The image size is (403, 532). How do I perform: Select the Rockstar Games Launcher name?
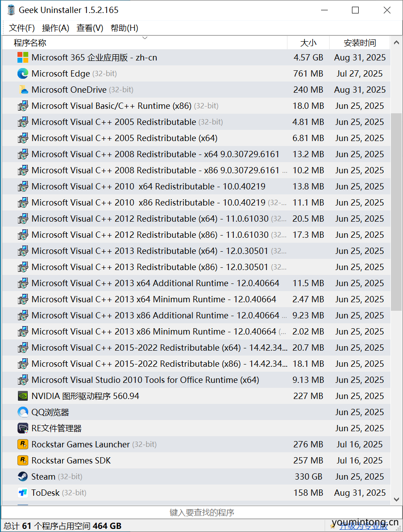tap(81, 444)
